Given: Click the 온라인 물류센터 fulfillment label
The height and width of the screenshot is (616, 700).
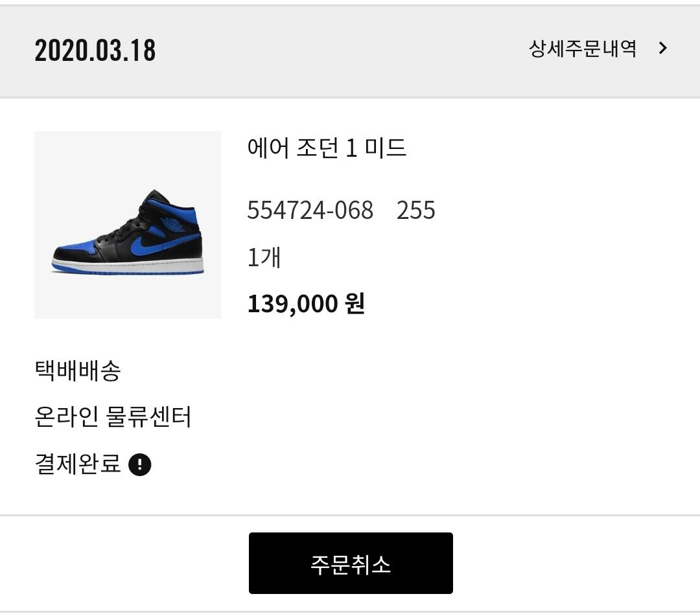Looking at the screenshot, I should [113, 416].
